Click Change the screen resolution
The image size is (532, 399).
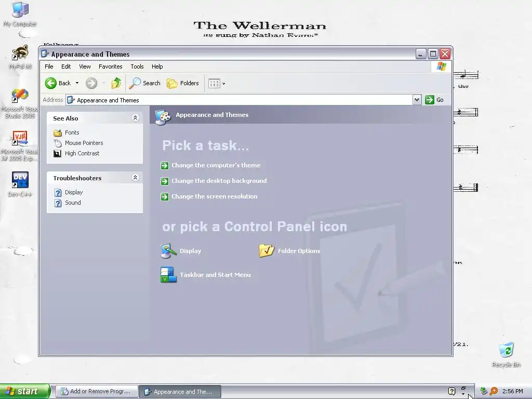214,196
